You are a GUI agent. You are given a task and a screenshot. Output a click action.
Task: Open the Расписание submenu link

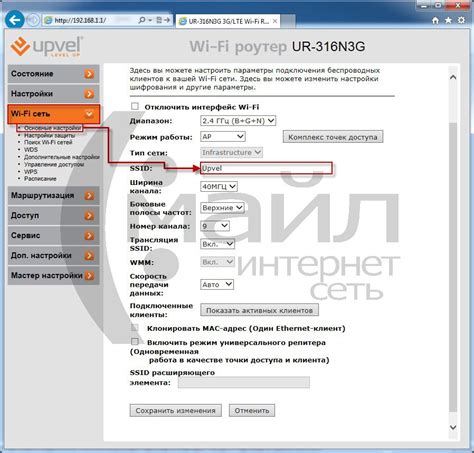[x=40, y=179]
